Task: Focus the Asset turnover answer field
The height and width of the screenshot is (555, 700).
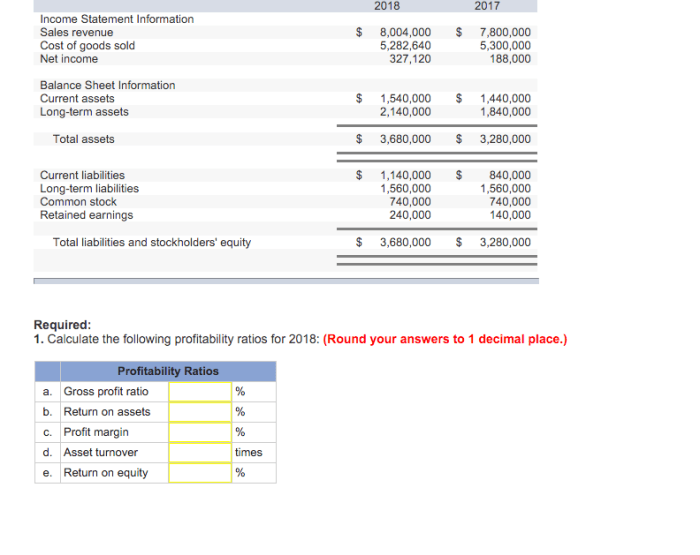Action: [x=199, y=452]
